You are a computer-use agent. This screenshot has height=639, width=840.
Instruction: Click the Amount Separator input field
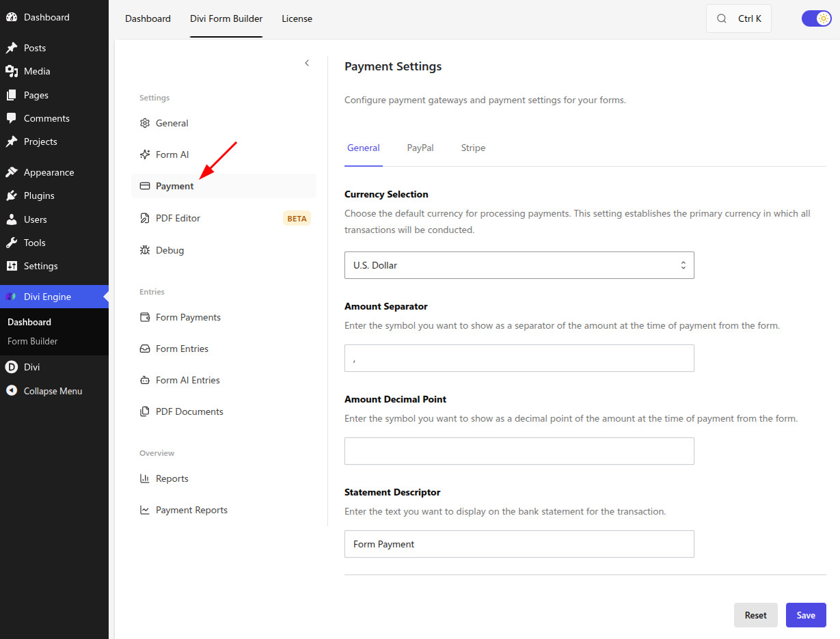coord(519,358)
